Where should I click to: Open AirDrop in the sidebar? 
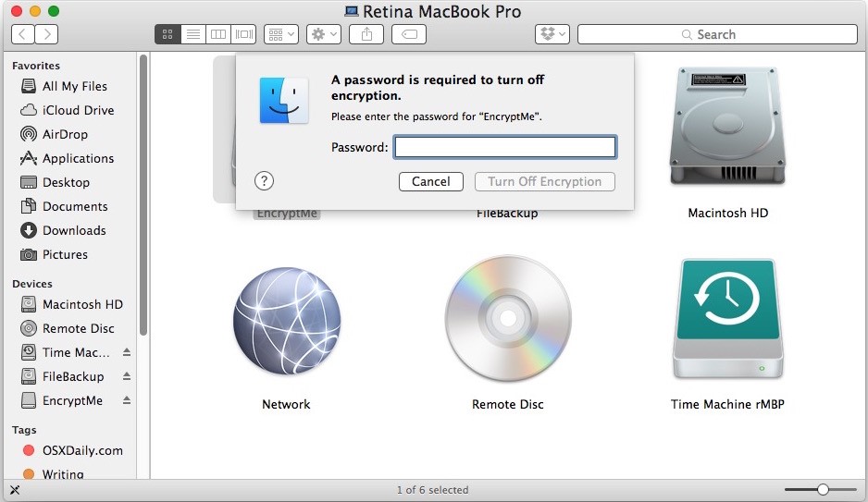[x=65, y=134]
